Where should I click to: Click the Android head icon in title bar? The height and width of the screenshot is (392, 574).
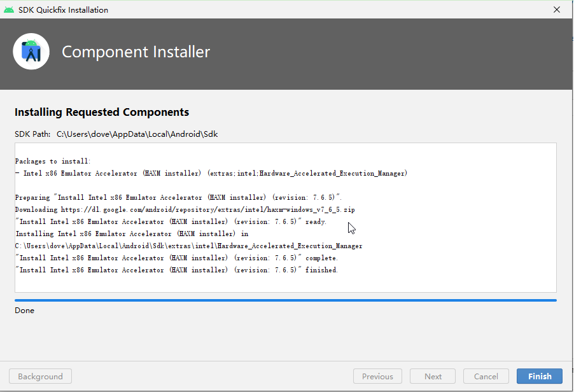[x=9, y=10]
